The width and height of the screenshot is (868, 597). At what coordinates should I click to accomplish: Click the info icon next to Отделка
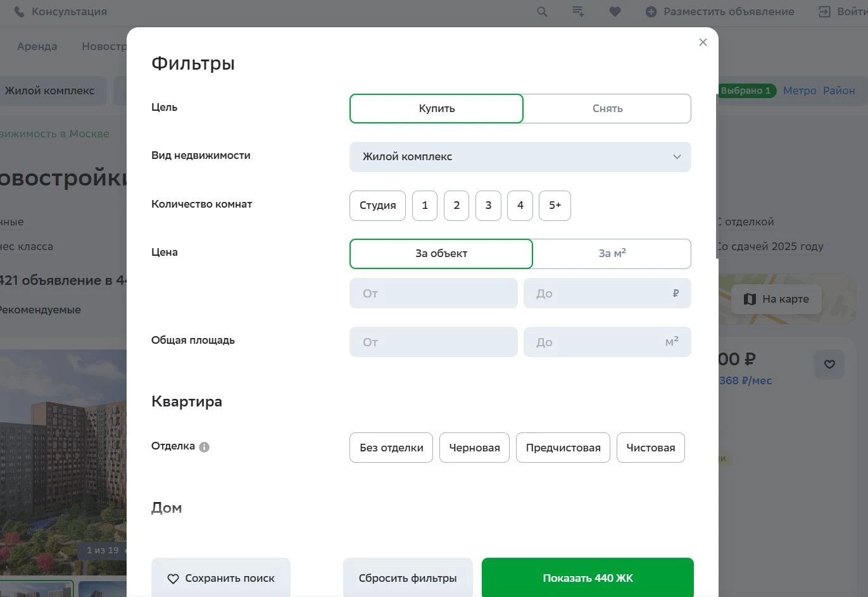click(x=203, y=446)
